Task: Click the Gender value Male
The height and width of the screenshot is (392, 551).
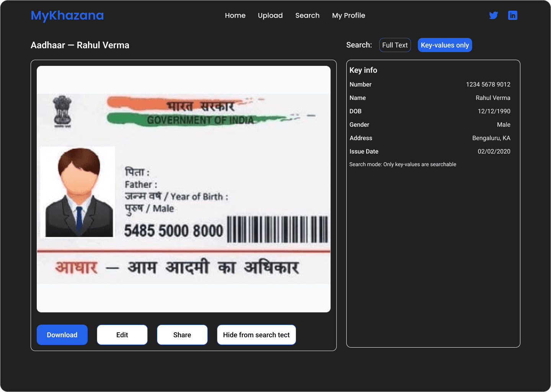Action: point(504,124)
